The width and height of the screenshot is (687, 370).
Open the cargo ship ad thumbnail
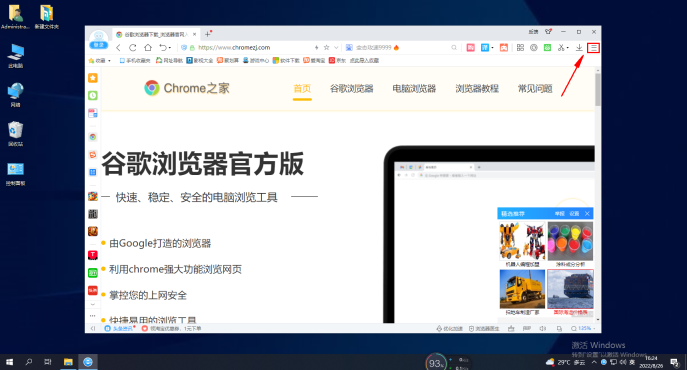tap(570, 289)
